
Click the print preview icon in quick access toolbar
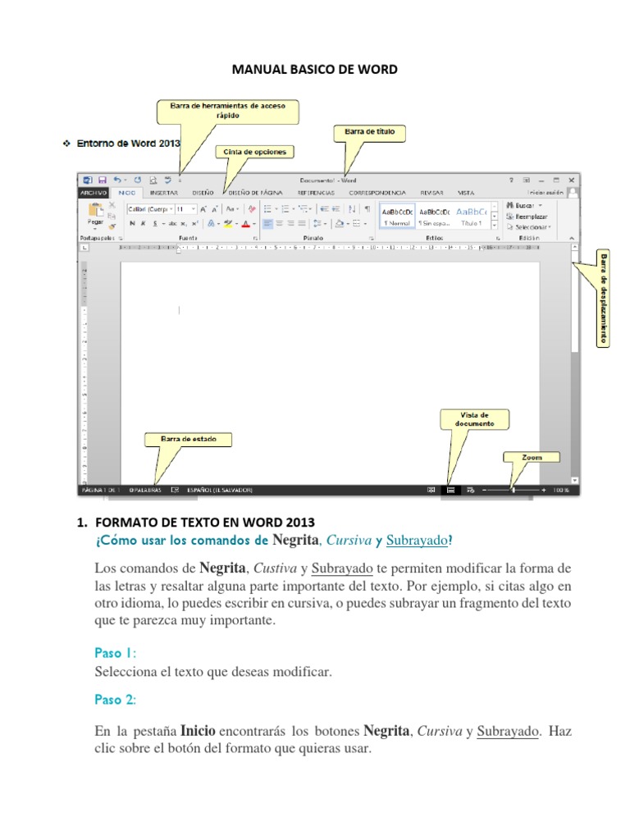click(153, 180)
